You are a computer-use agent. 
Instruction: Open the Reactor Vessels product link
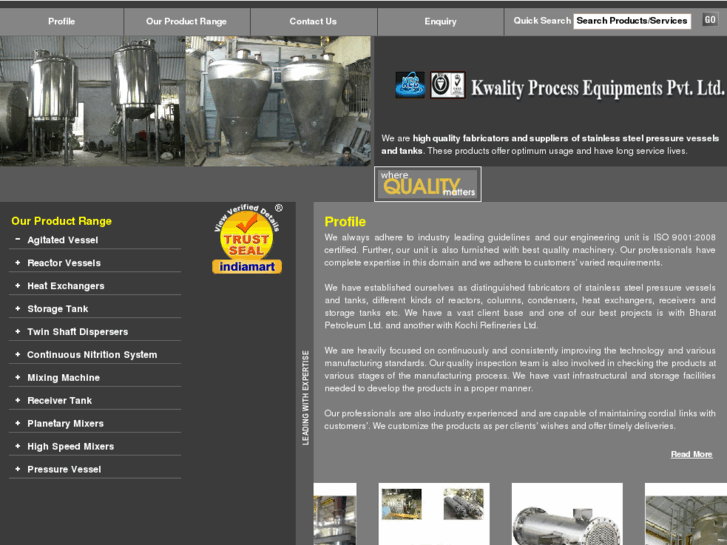point(64,263)
